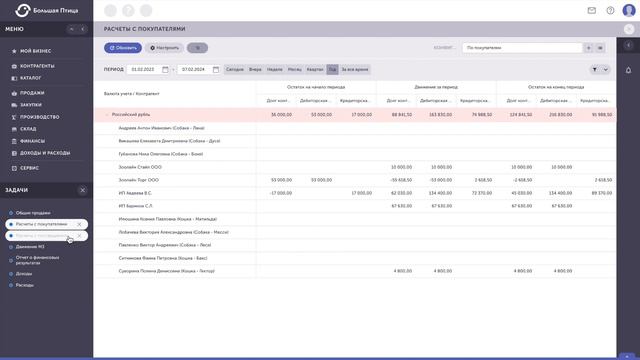The image size is (640, 360).
Task: Open Доходы и расходы in the menu
Action: (x=45, y=153)
